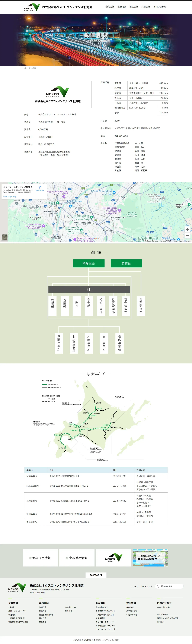Open the 製品情報 menu
192x644 pixels.
tap(134, 7)
